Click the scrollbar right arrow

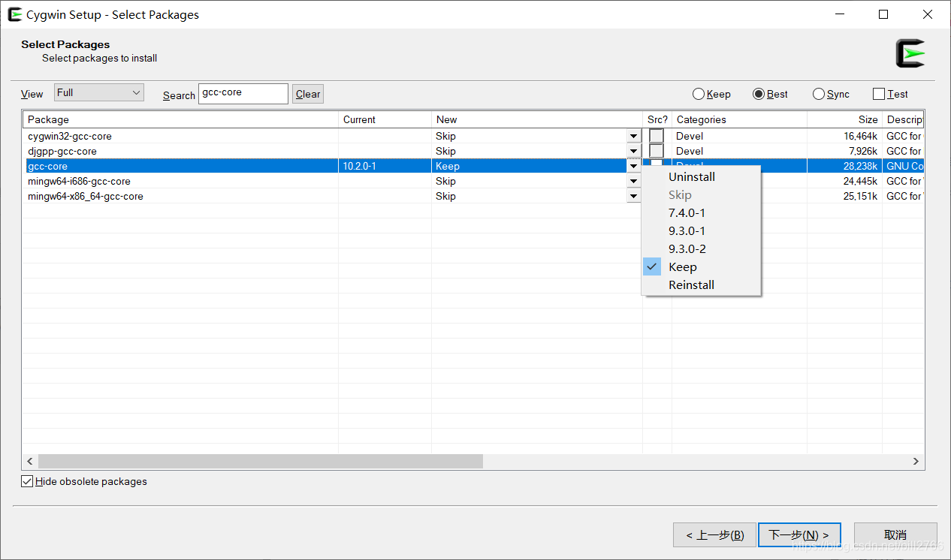click(916, 461)
